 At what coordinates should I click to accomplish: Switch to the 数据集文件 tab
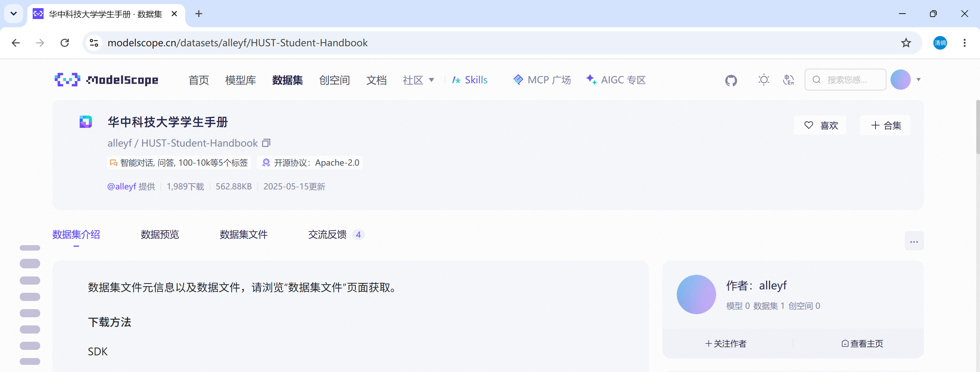tap(243, 234)
